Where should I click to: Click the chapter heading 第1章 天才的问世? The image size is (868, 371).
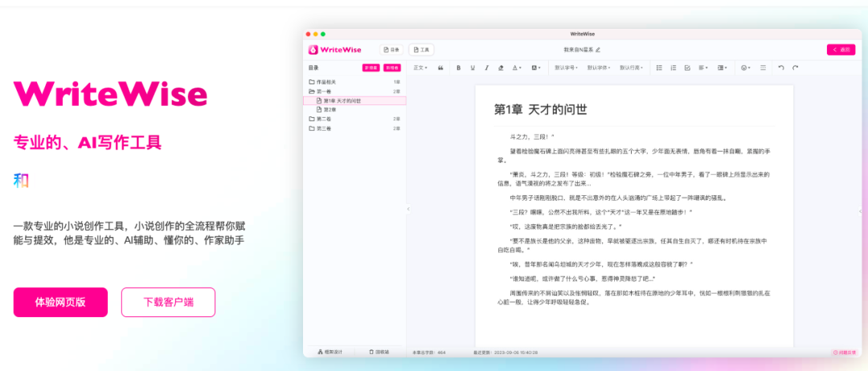click(x=540, y=109)
